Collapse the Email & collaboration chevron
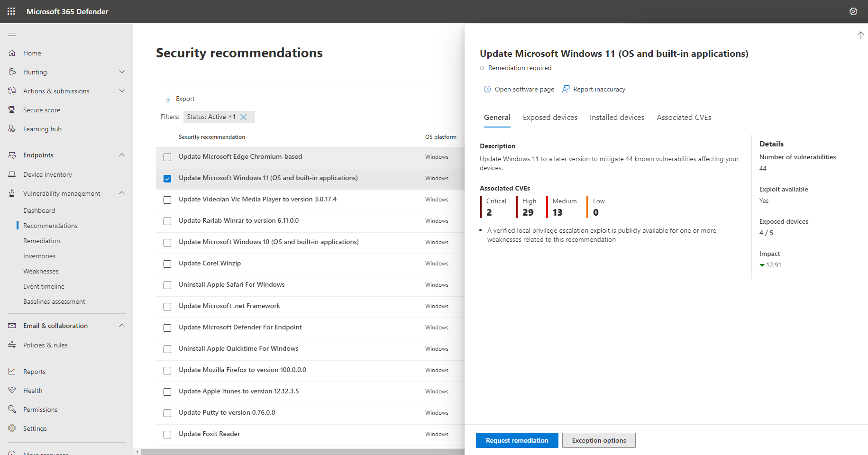 tap(122, 326)
